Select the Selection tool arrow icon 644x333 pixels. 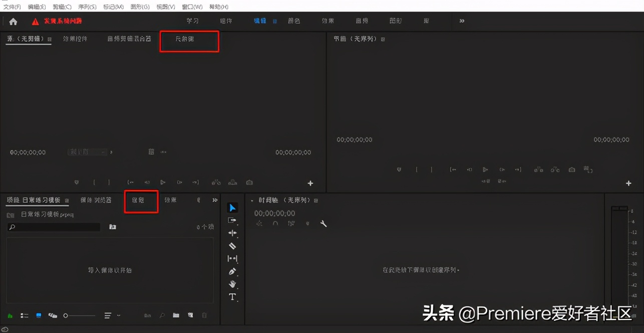[x=232, y=208]
